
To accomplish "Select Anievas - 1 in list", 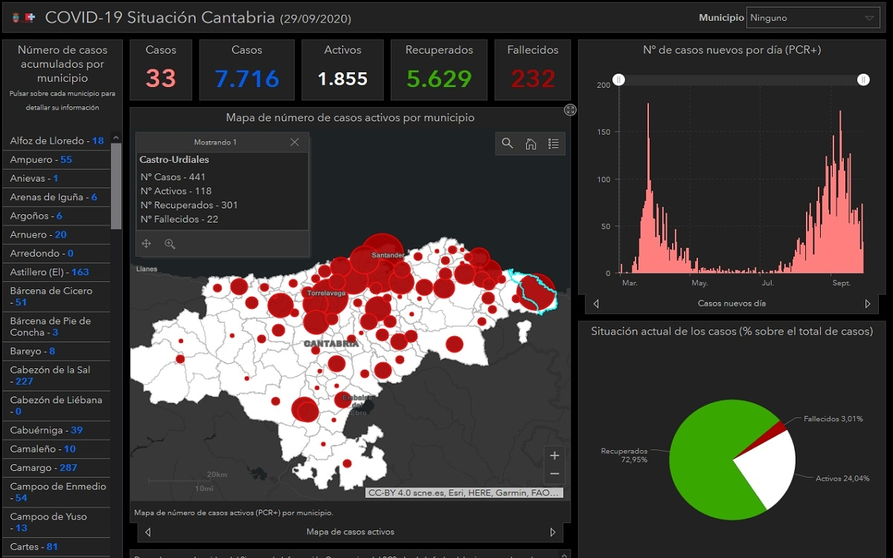I will coord(56,178).
